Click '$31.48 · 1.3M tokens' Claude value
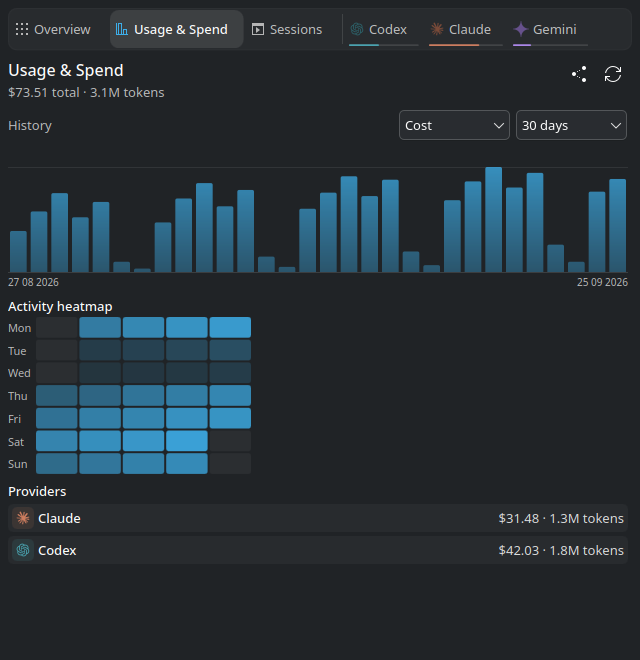 [561, 519]
